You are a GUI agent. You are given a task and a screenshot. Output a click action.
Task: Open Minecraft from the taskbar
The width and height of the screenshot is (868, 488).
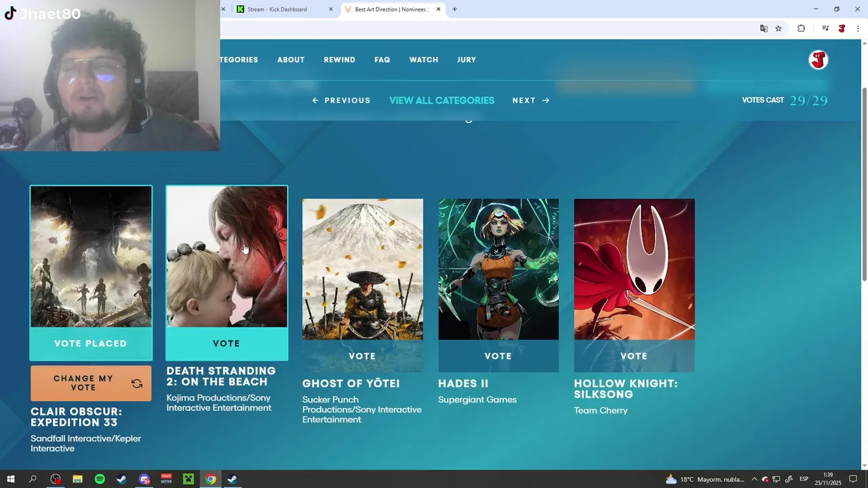click(189, 479)
